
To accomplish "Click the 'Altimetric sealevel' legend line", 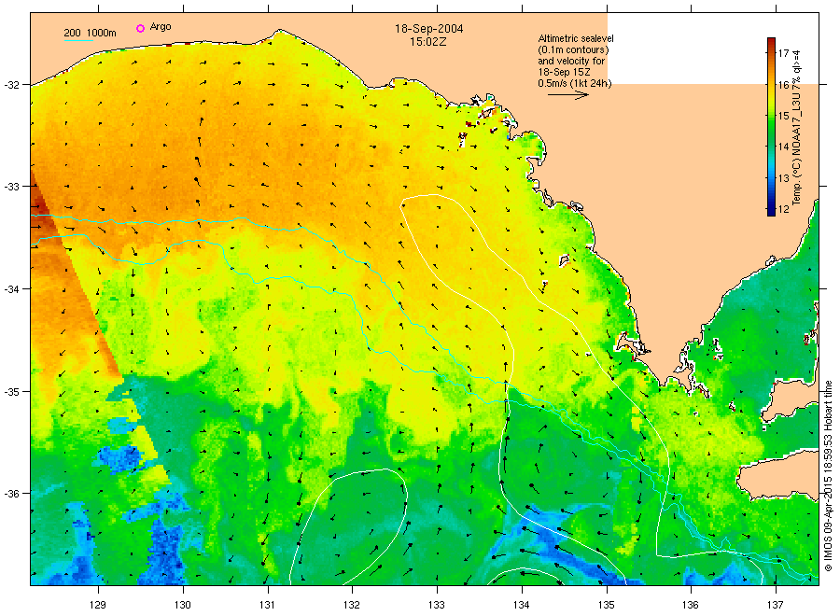I will coord(576,38).
